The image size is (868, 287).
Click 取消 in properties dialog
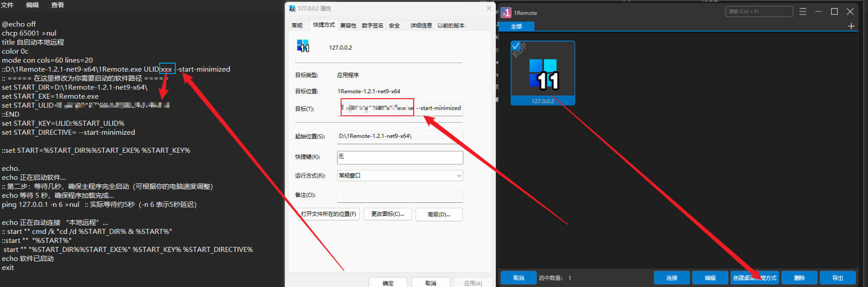point(431,283)
